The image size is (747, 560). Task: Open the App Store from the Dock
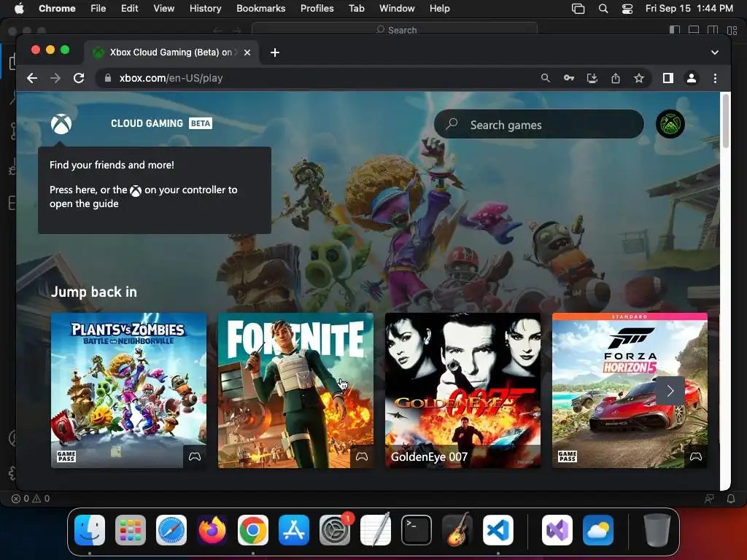pos(294,530)
